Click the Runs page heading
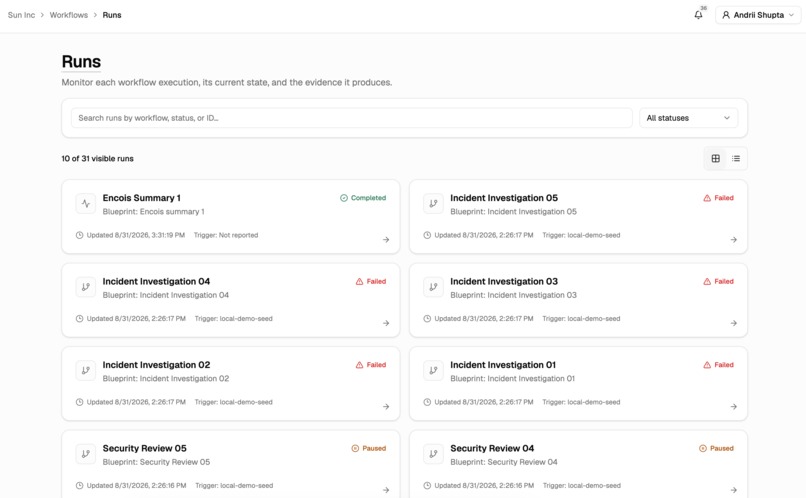This screenshot has width=806, height=498. tap(81, 62)
